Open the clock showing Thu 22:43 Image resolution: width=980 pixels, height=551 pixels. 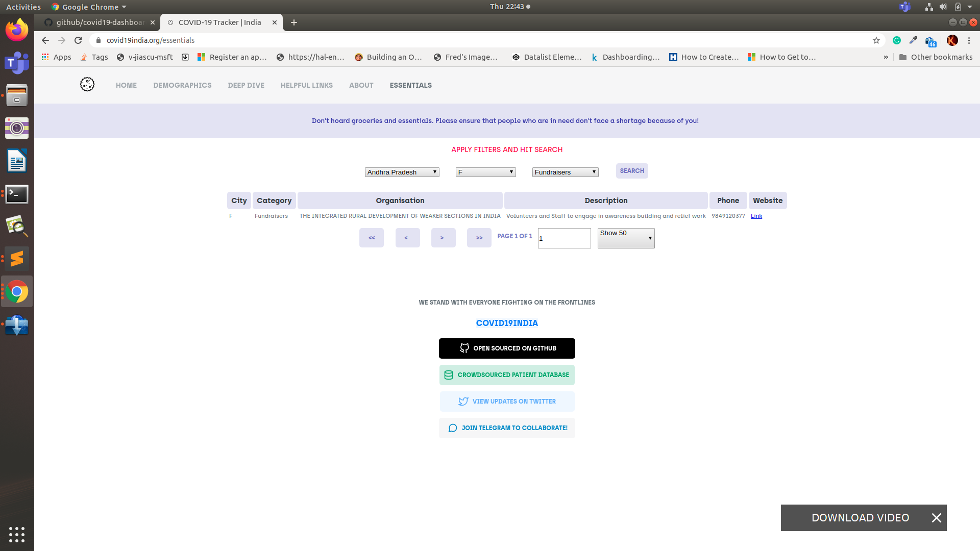(510, 7)
